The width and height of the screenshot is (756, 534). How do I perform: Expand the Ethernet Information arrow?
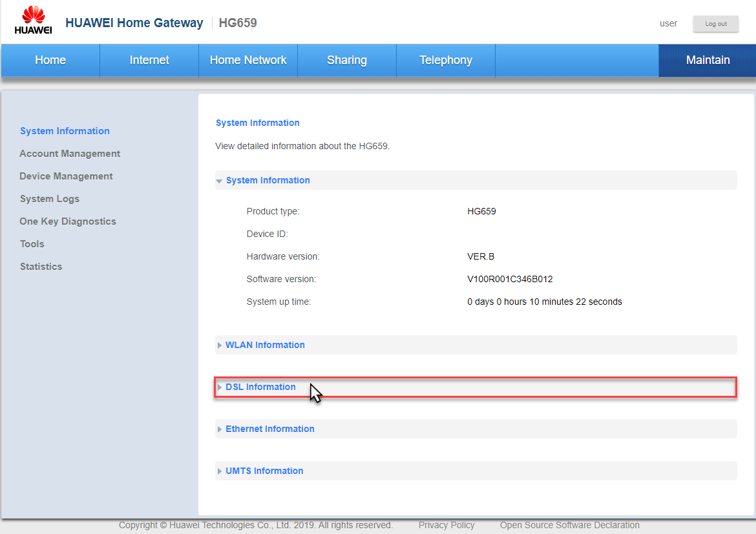click(220, 429)
